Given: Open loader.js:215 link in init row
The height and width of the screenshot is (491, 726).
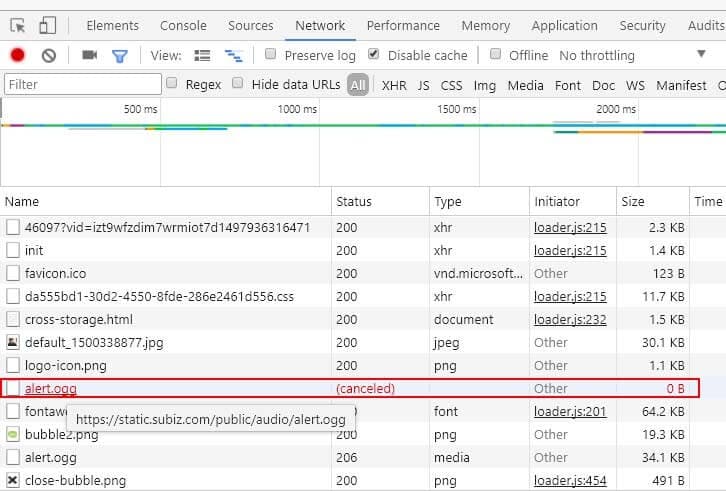Looking at the screenshot, I should 570,250.
